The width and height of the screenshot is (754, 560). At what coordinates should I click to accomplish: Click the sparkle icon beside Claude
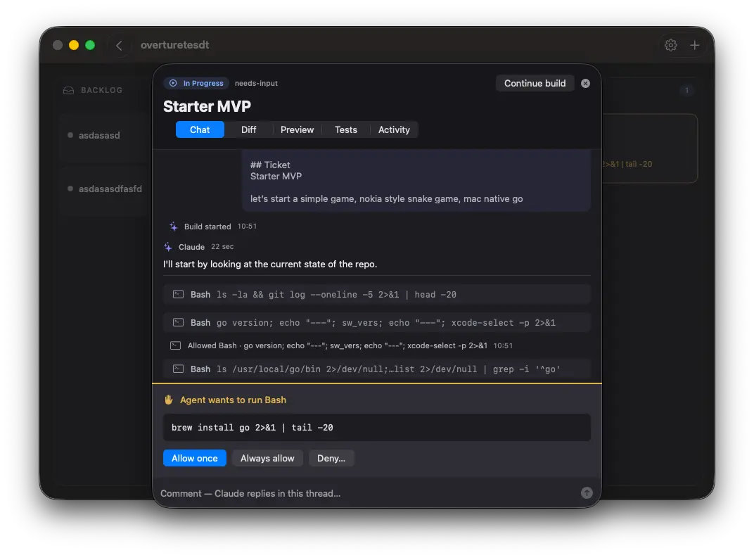click(x=168, y=247)
